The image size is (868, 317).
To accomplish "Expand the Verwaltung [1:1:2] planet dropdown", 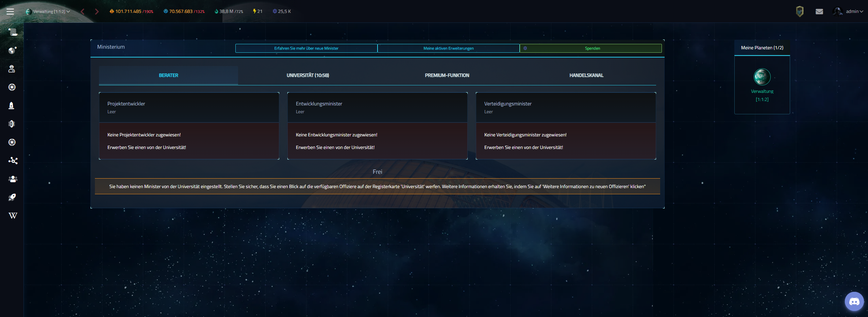I will tap(48, 12).
